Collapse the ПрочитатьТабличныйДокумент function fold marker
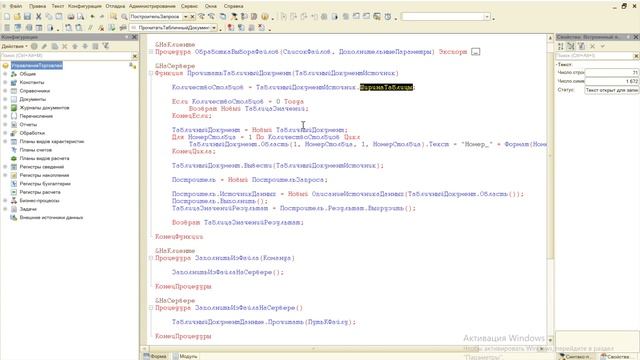Viewport: 640px width, 360px height. tap(151, 73)
